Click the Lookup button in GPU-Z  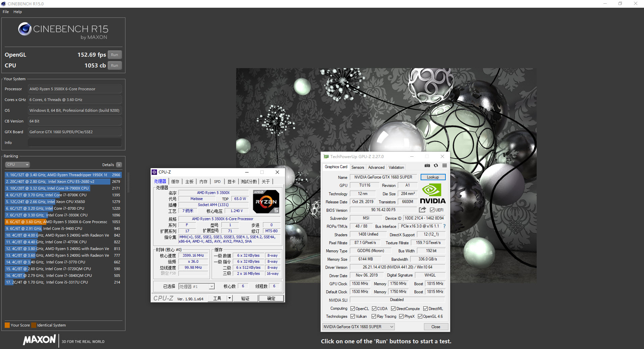pos(433,177)
